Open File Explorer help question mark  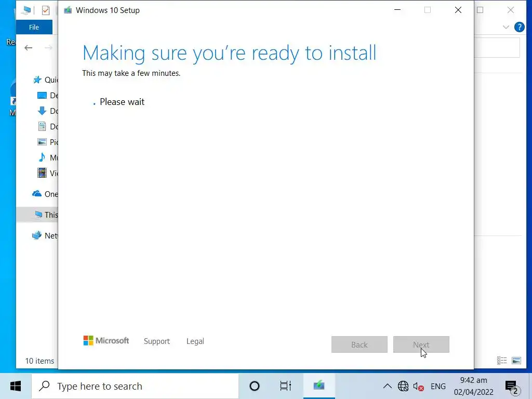519,27
